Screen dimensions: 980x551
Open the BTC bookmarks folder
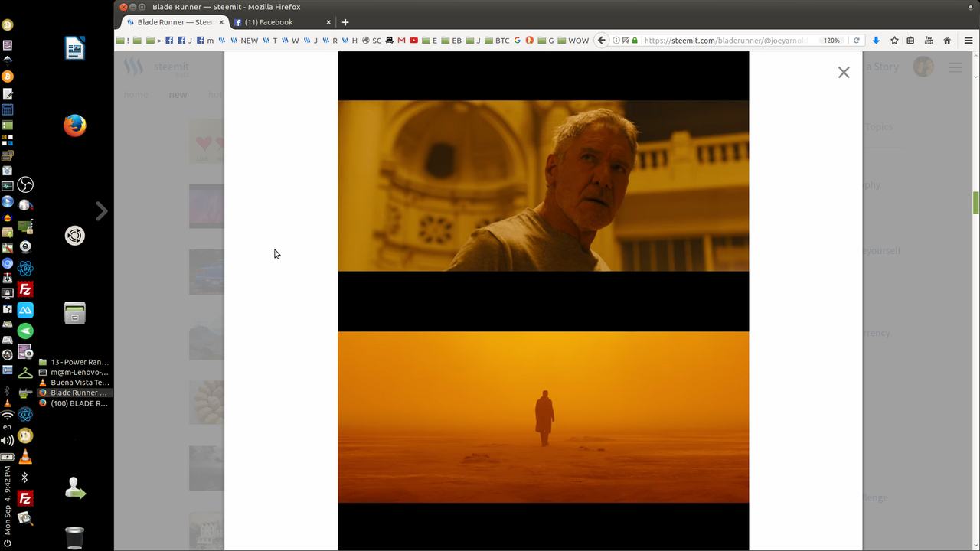497,40
